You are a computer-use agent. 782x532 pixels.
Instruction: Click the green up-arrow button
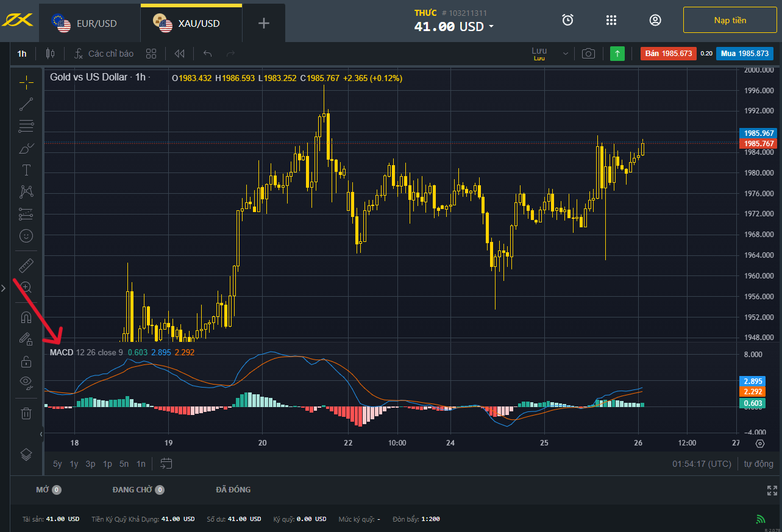pyautogui.click(x=617, y=54)
